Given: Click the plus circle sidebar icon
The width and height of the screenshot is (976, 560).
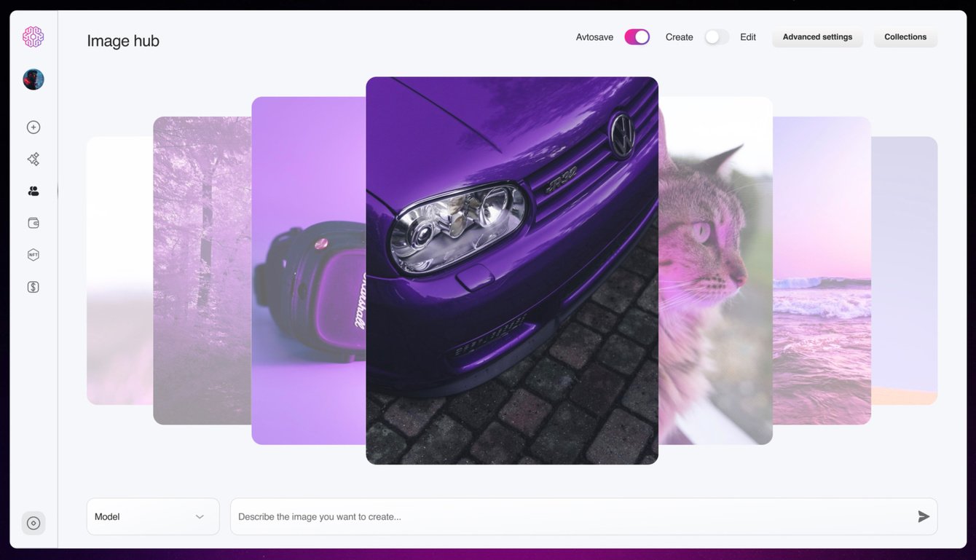Looking at the screenshot, I should (x=34, y=127).
